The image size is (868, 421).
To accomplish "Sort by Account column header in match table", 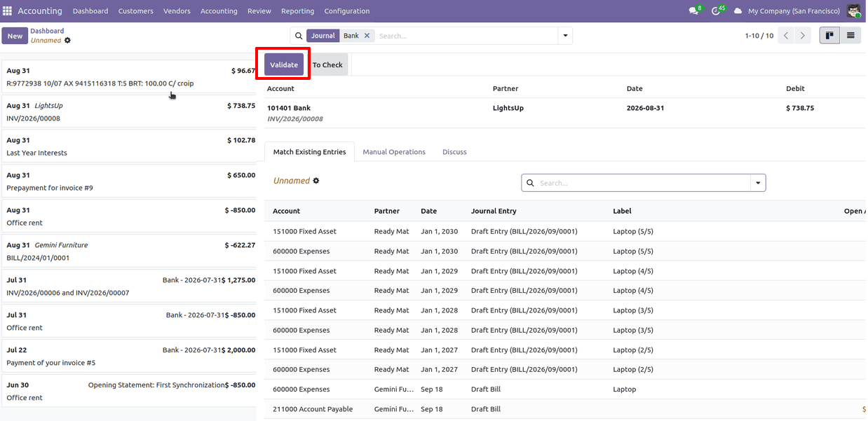I will (x=286, y=211).
